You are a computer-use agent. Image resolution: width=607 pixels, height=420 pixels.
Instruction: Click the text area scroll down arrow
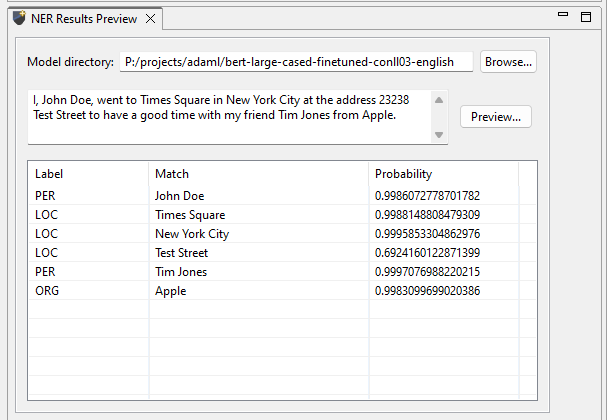point(439,135)
